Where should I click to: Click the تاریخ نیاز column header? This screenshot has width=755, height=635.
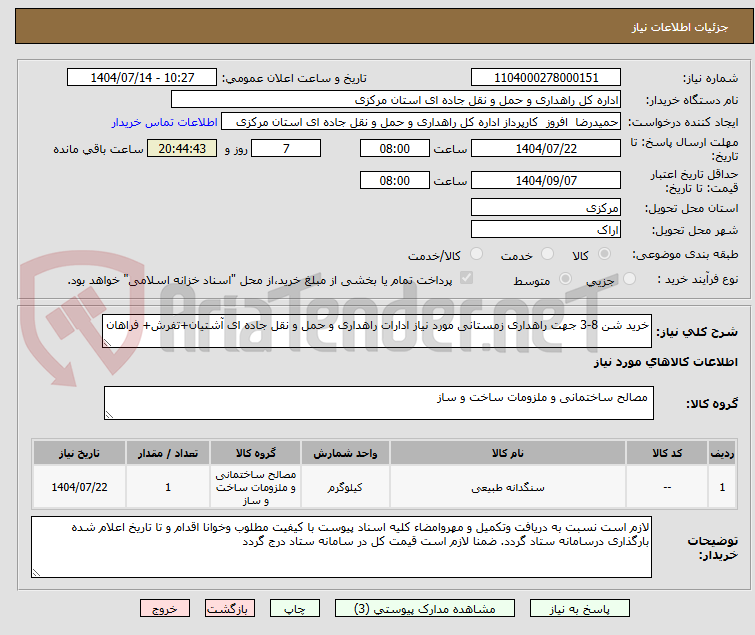pyautogui.click(x=79, y=453)
